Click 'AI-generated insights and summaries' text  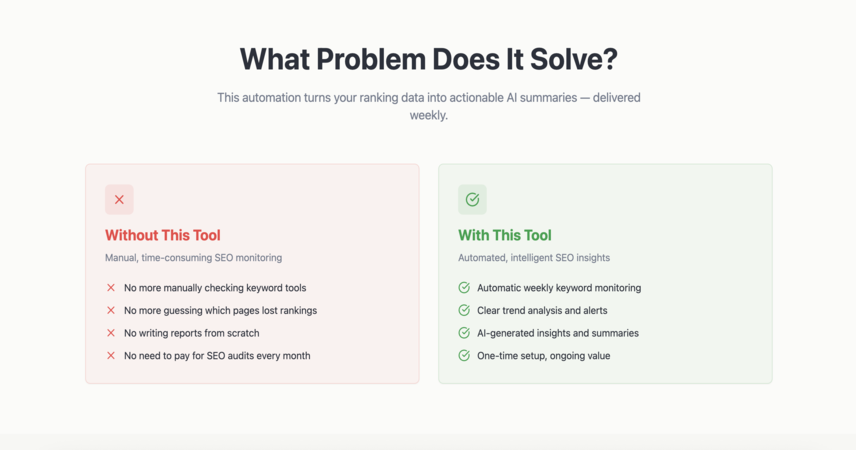pos(558,333)
